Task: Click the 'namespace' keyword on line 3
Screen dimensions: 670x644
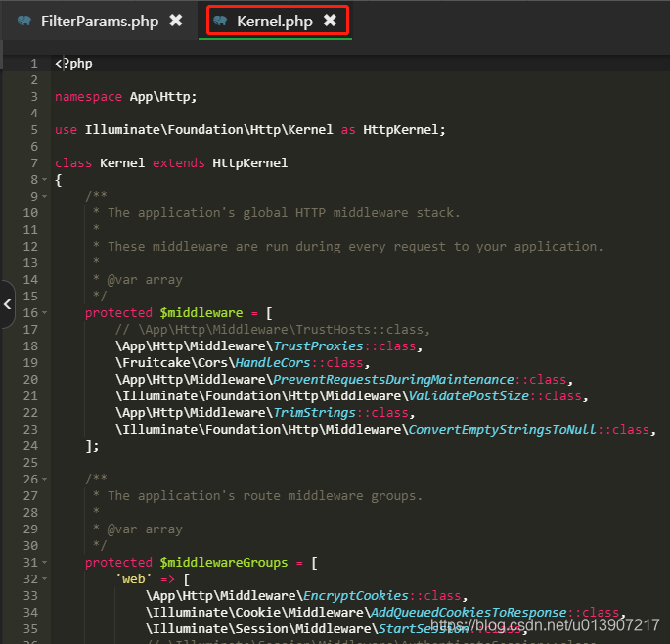Action: pos(88,97)
